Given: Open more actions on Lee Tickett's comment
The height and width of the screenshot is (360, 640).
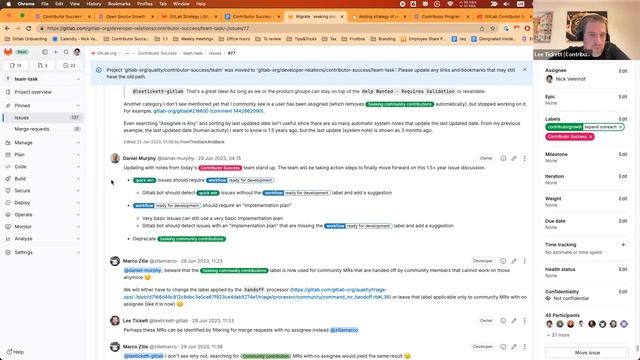Looking at the screenshot, I should click(524, 320).
